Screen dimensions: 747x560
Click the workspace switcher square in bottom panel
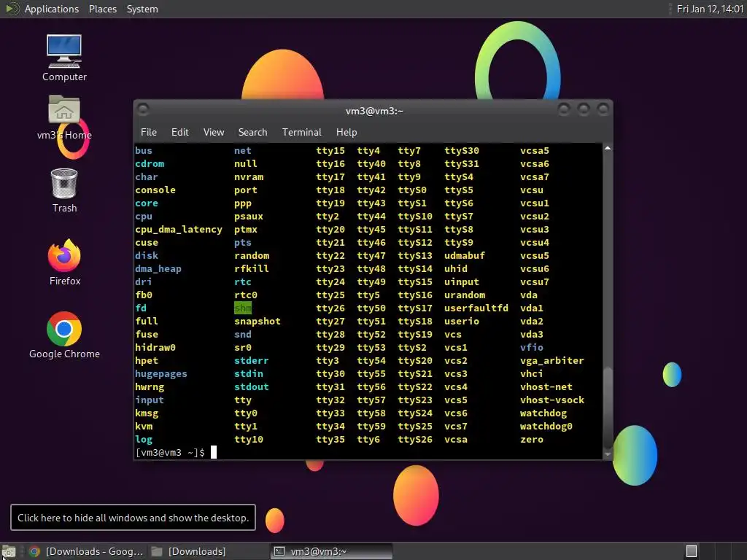click(692, 551)
